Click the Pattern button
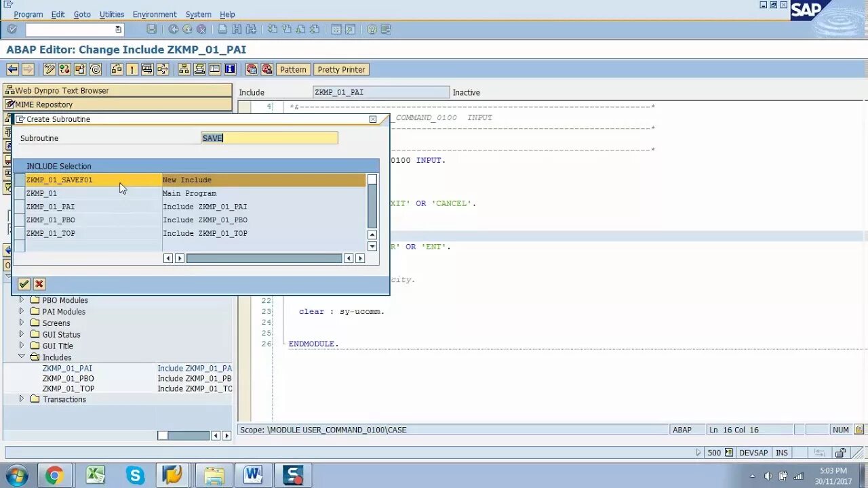The width and height of the screenshot is (868, 488). point(293,69)
